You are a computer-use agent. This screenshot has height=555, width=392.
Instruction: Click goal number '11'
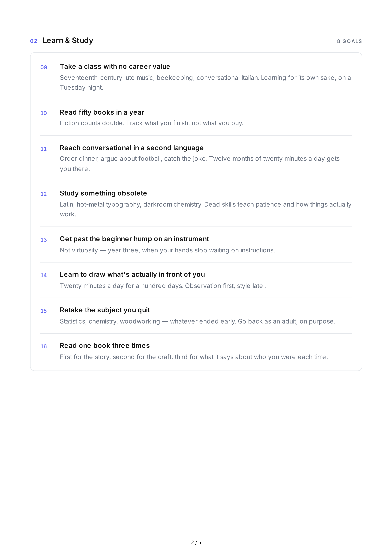pyautogui.click(x=43, y=149)
